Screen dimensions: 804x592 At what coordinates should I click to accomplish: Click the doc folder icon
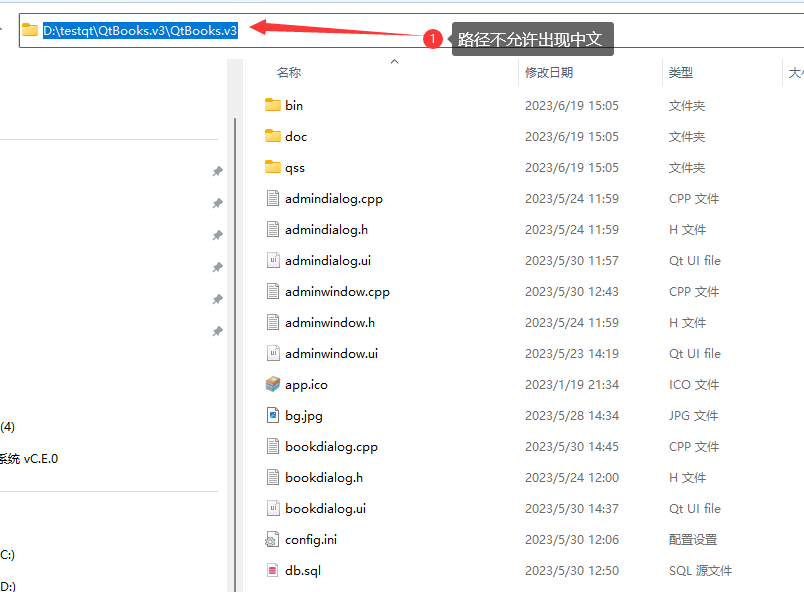click(x=273, y=136)
